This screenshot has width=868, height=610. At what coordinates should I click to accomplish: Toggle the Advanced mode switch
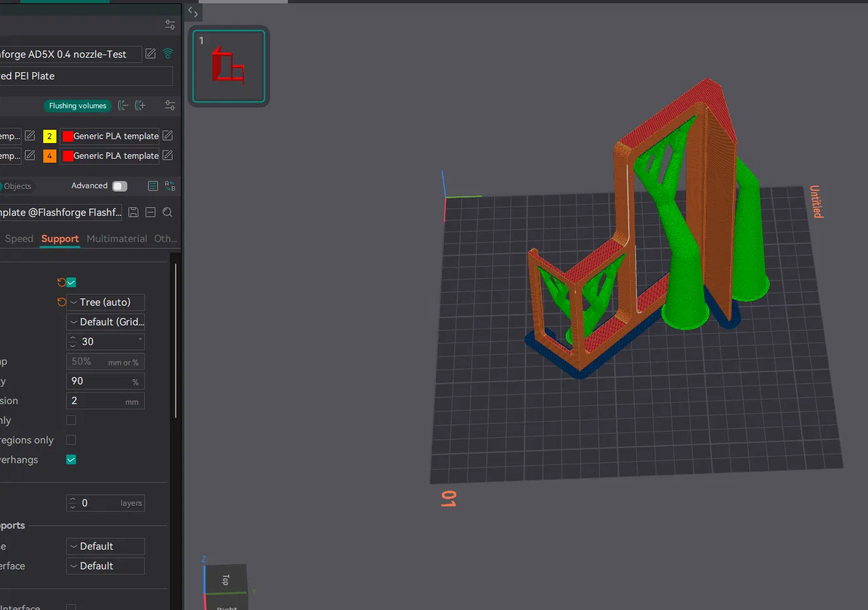click(119, 186)
